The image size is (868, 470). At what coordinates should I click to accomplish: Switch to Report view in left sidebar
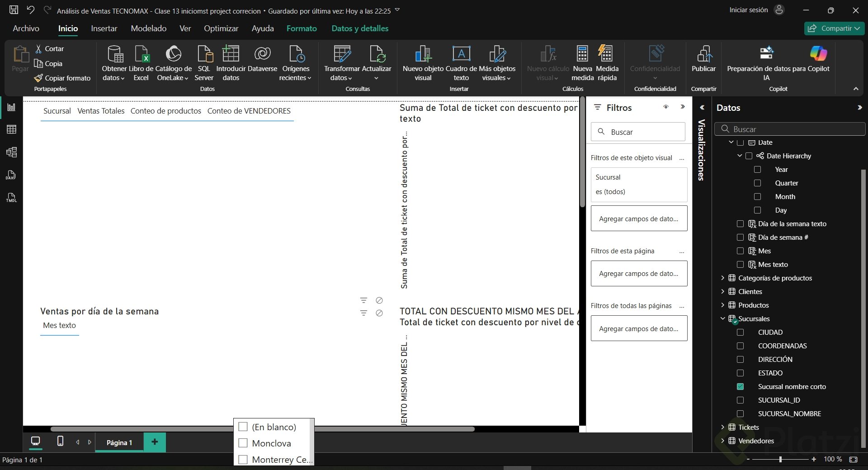click(x=11, y=107)
